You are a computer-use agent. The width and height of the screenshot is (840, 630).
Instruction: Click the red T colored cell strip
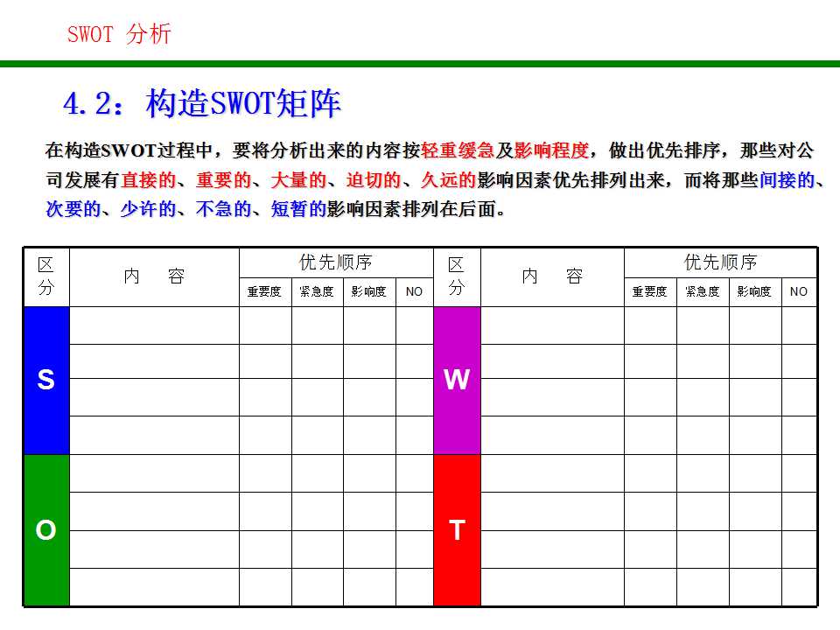pos(457,529)
